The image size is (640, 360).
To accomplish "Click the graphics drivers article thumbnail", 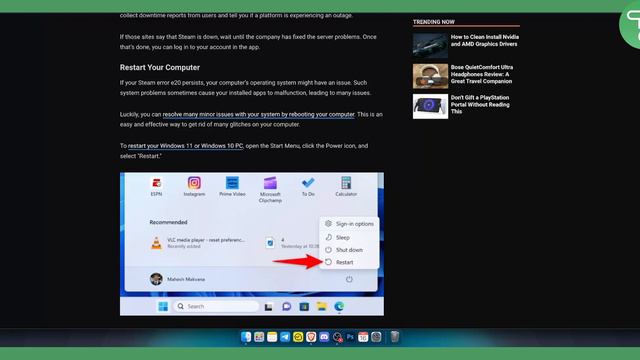I will 430,45.
